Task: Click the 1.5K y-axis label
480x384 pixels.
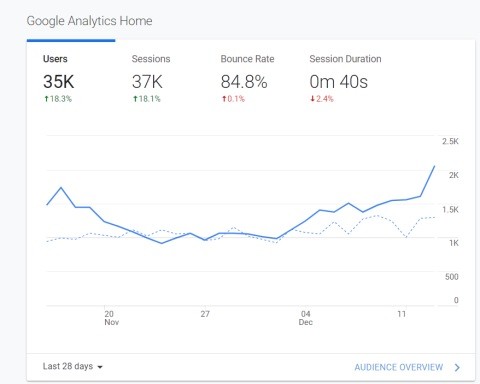Action: tap(450, 210)
